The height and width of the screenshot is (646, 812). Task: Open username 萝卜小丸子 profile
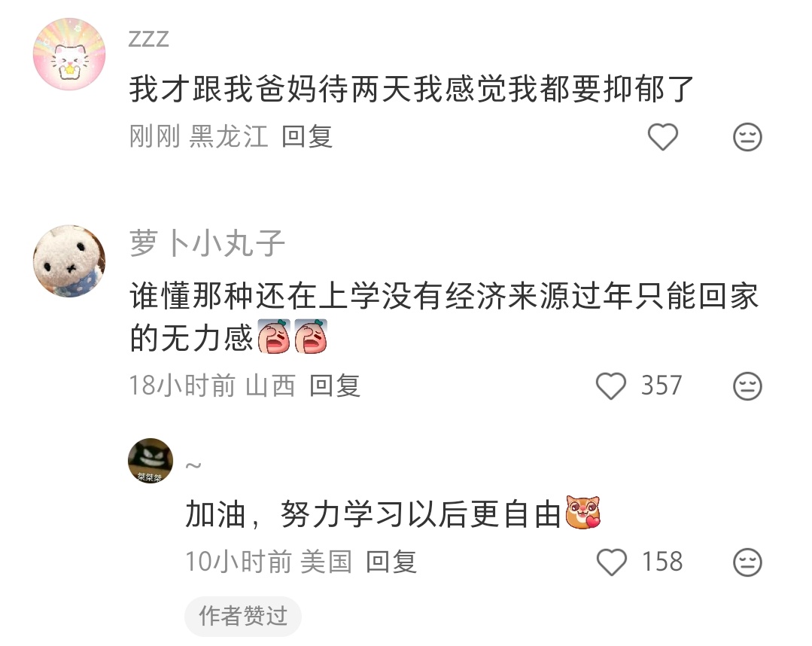pyautogui.click(x=207, y=243)
